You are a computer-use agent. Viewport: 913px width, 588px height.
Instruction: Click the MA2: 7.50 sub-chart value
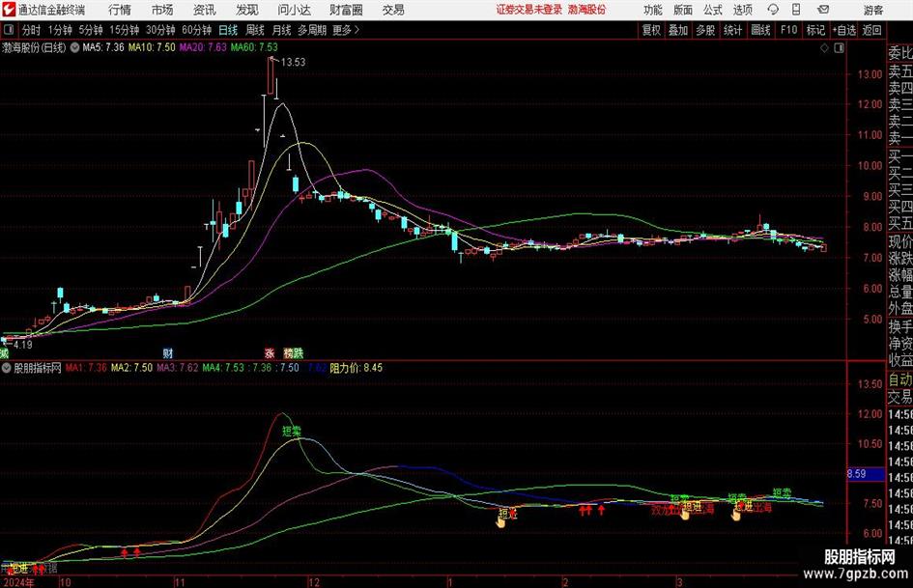[131, 368]
